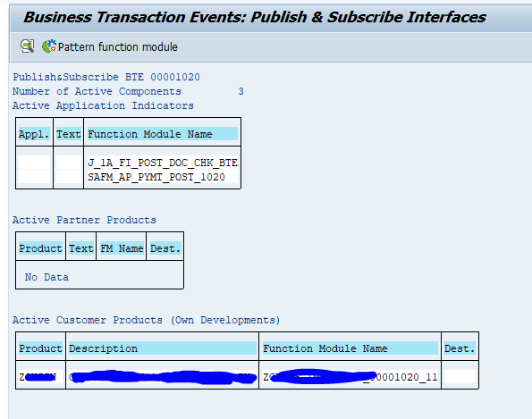Screen dimensions: 532x419
Task: Click the Publish&Subscribe BTE 00001020 line
Action: pyautogui.click(x=106, y=77)
